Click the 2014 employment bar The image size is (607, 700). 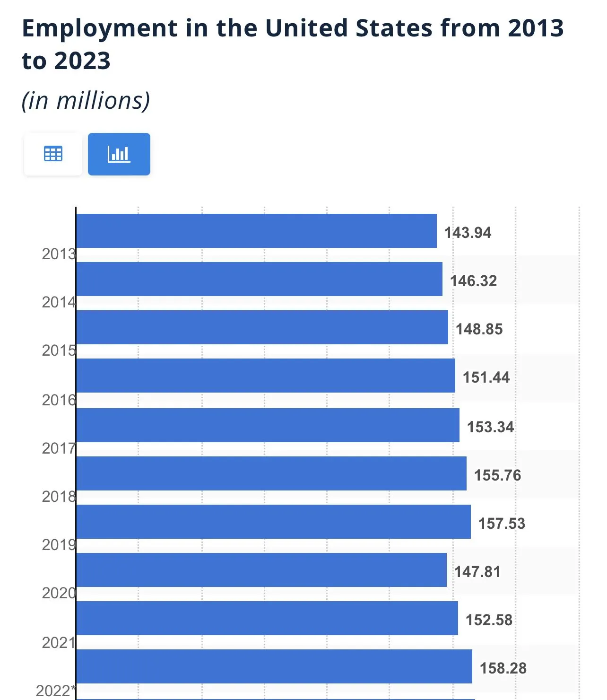[259, 279]
